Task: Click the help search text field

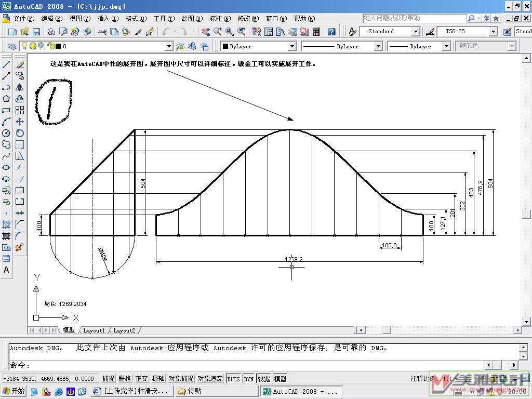Action: pos(414,18)
